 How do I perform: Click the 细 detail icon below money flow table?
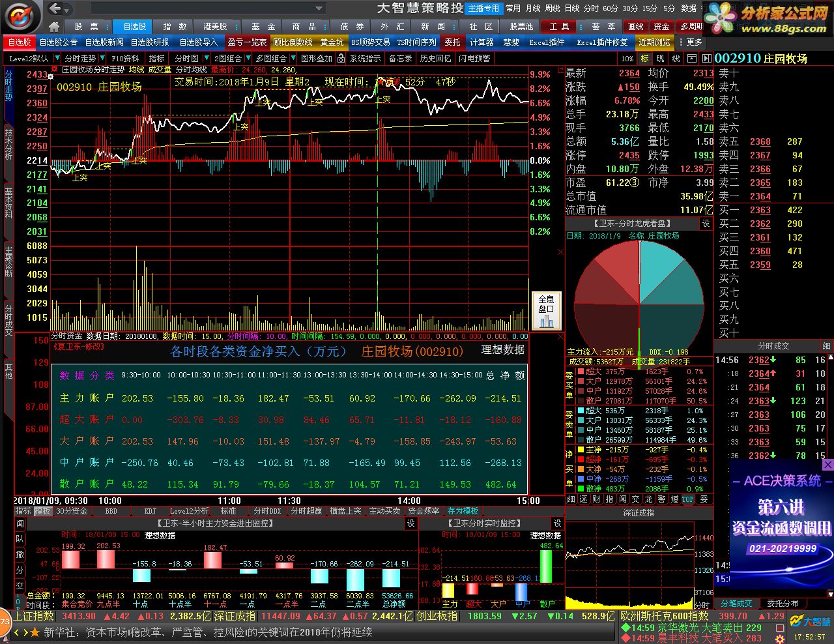click(571, 499)
